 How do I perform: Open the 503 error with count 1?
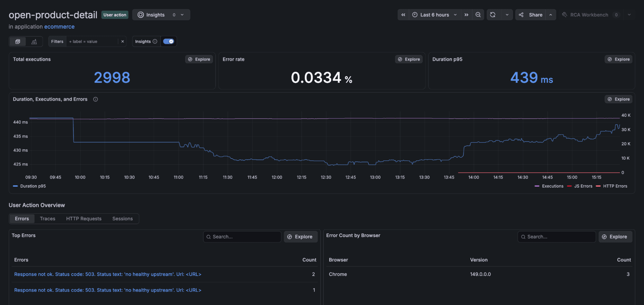tap(108, 290)
